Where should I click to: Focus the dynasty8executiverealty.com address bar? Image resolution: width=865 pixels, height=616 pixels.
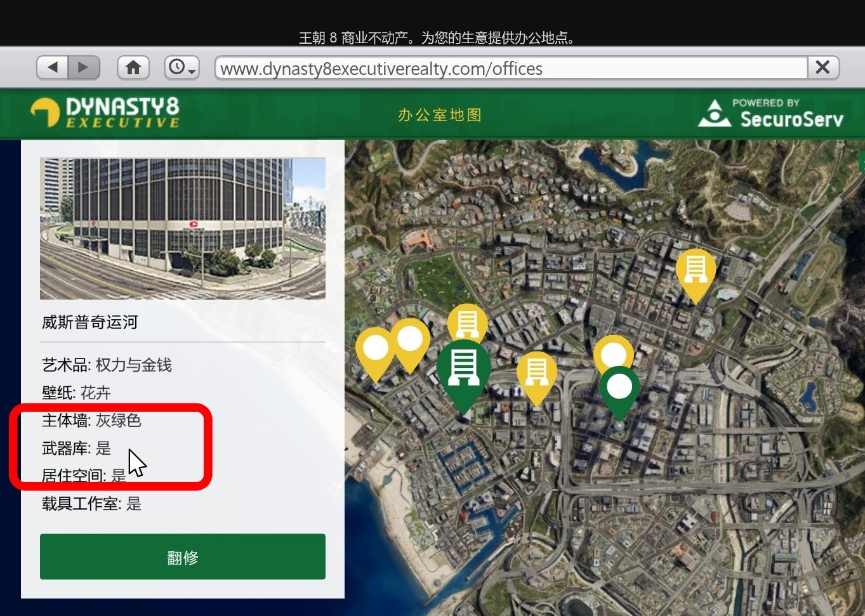pyautogui.click(x=511, y=68)
